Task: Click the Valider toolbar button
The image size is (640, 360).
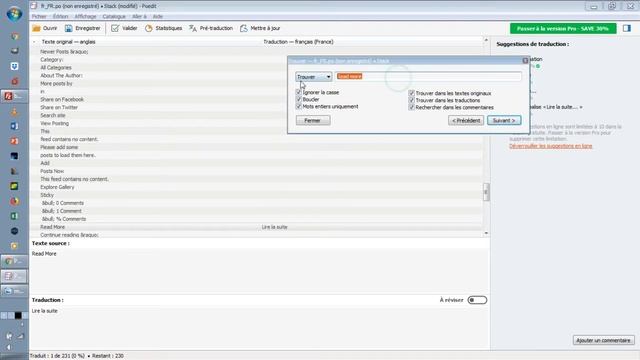Action: coord(124,28)
